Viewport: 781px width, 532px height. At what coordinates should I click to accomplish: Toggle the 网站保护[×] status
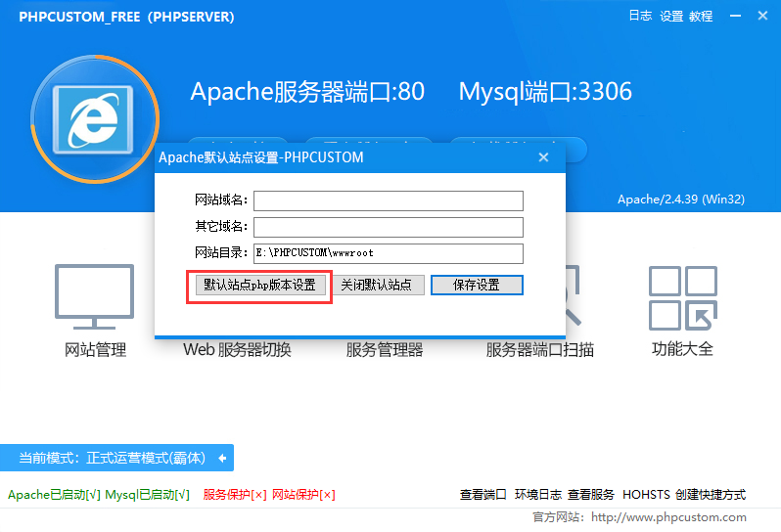(x=303, y=495)
